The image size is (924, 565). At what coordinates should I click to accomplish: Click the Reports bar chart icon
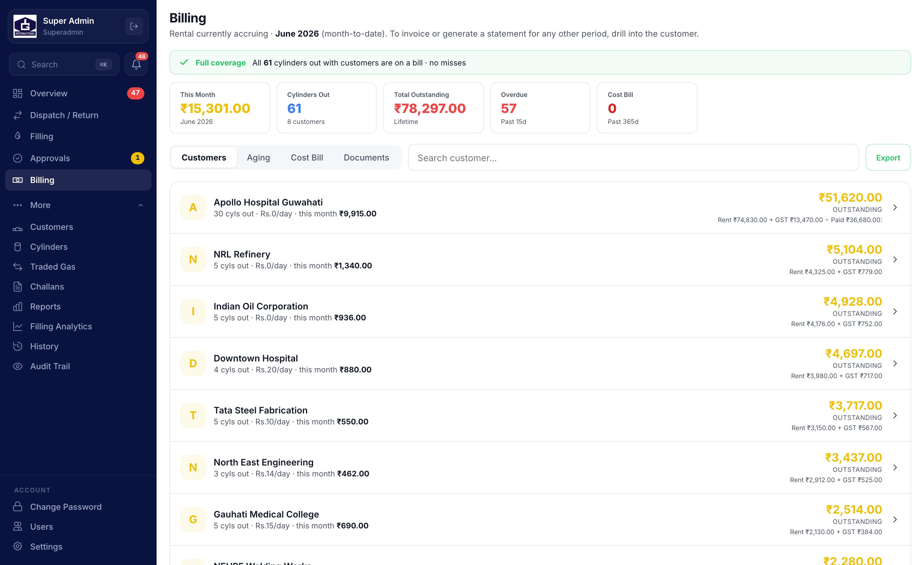coord(18,307)
